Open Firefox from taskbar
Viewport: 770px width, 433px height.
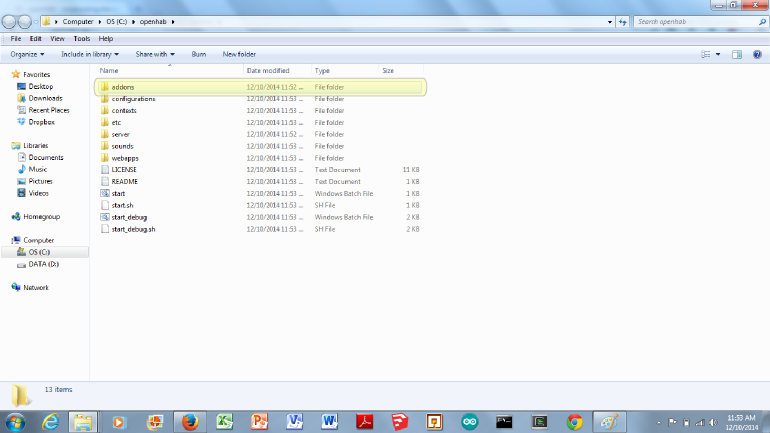click(x=190, y=422)
